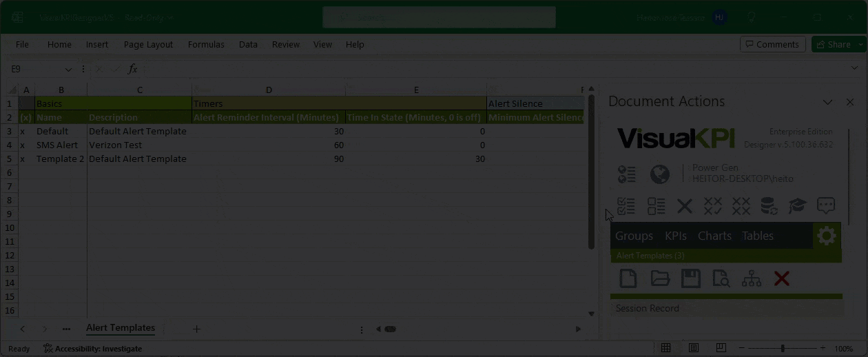Click the floppy disk save icon
The height and width of the screenshot is (357, 868).
690,278
